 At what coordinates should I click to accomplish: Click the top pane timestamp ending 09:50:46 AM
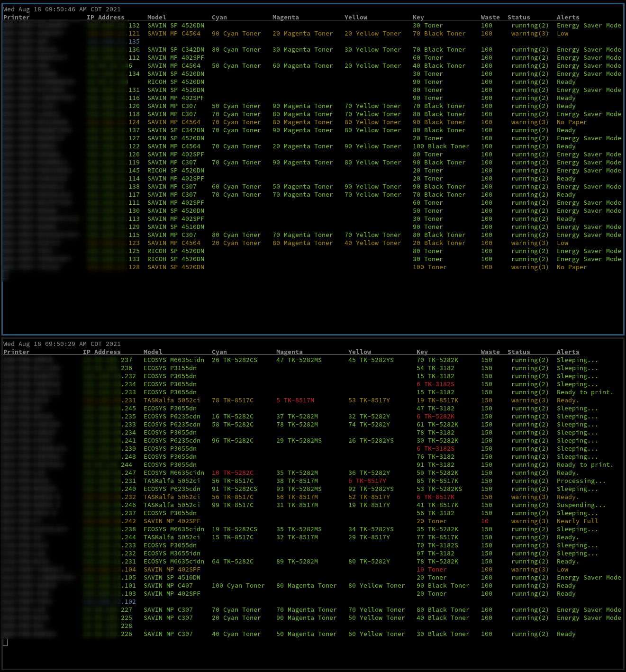(62, 9)
